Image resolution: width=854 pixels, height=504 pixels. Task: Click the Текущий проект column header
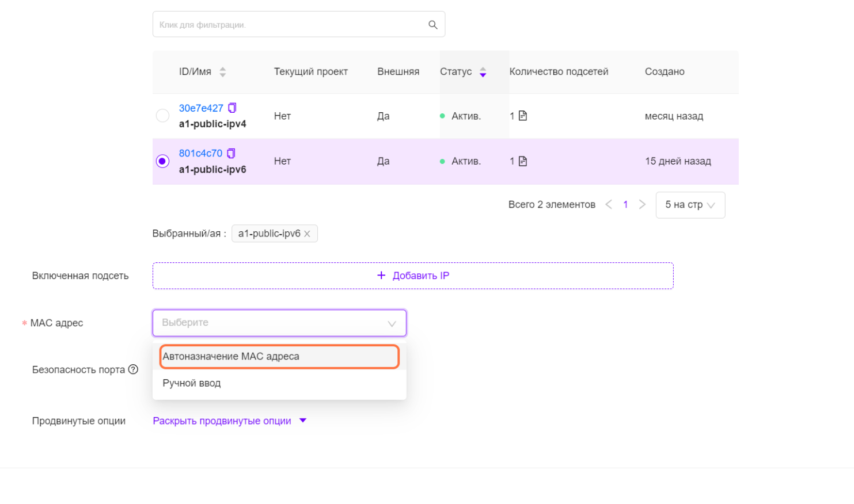tap(311, 72)
